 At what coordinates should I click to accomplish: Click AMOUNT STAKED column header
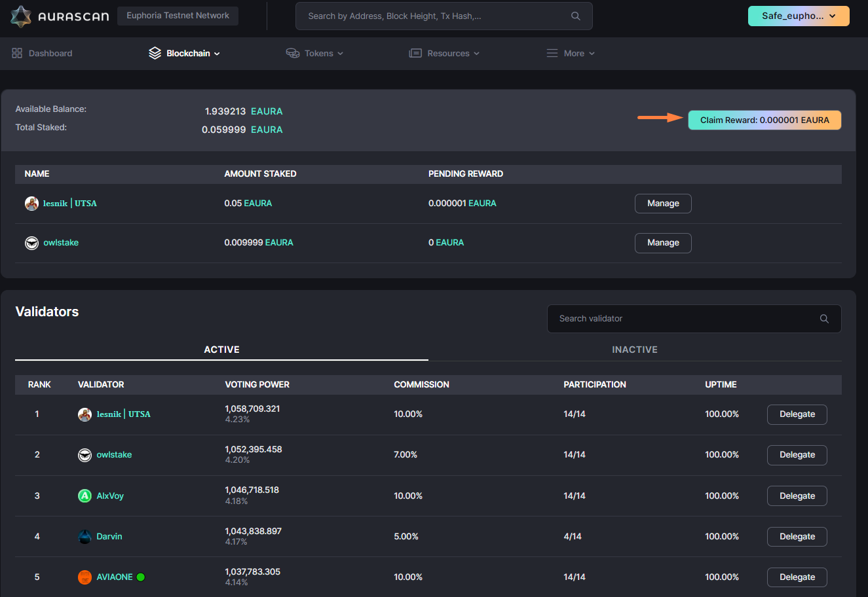point(260,173)
